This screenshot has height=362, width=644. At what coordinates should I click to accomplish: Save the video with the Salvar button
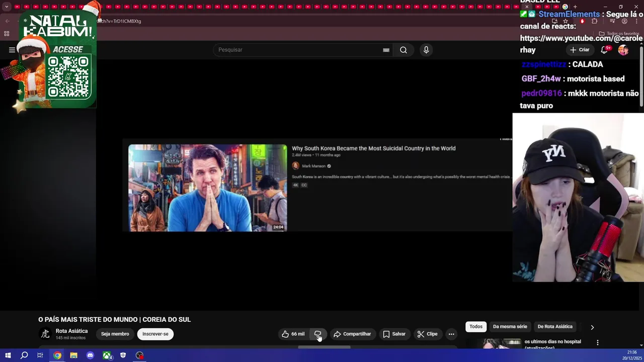click(394, 334)
